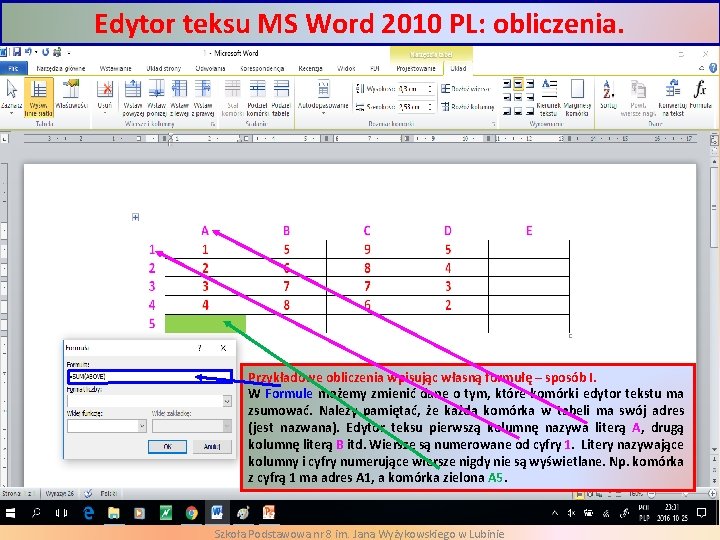The height and width of the screenshot is (540, 720).
Task: Open Word Help question mark icon
Action: point(713,68)
